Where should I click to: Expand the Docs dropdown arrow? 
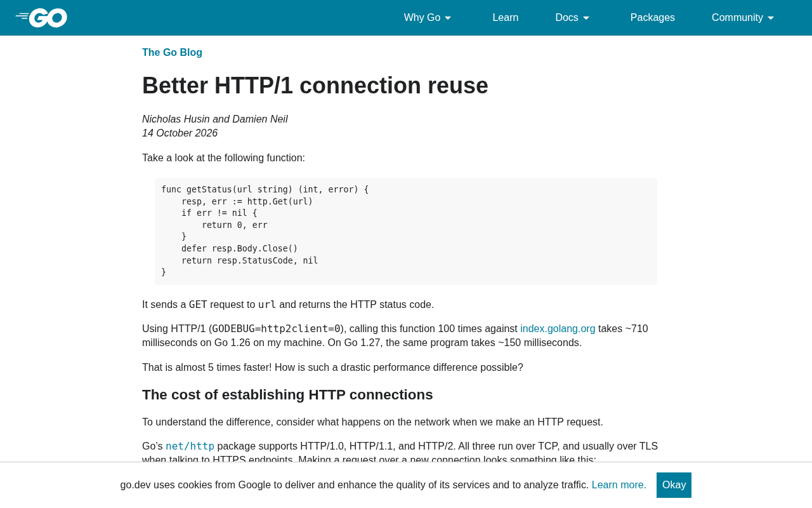[586, 18]
